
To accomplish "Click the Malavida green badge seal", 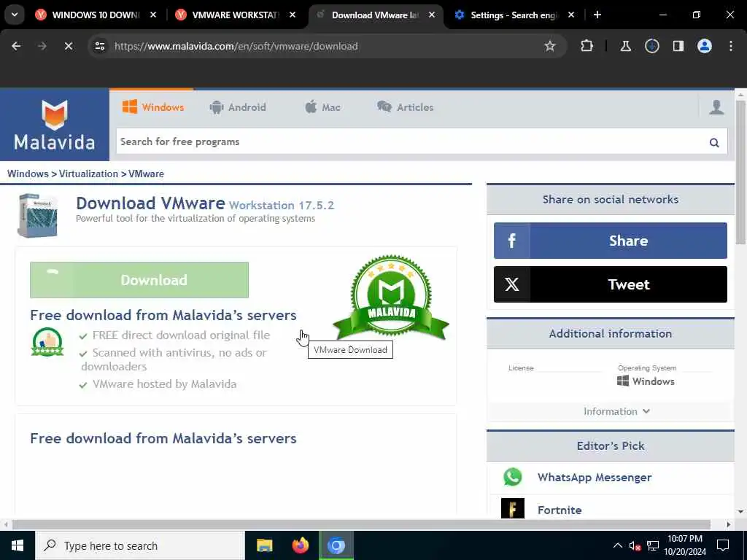I will [x=391, y=297].
